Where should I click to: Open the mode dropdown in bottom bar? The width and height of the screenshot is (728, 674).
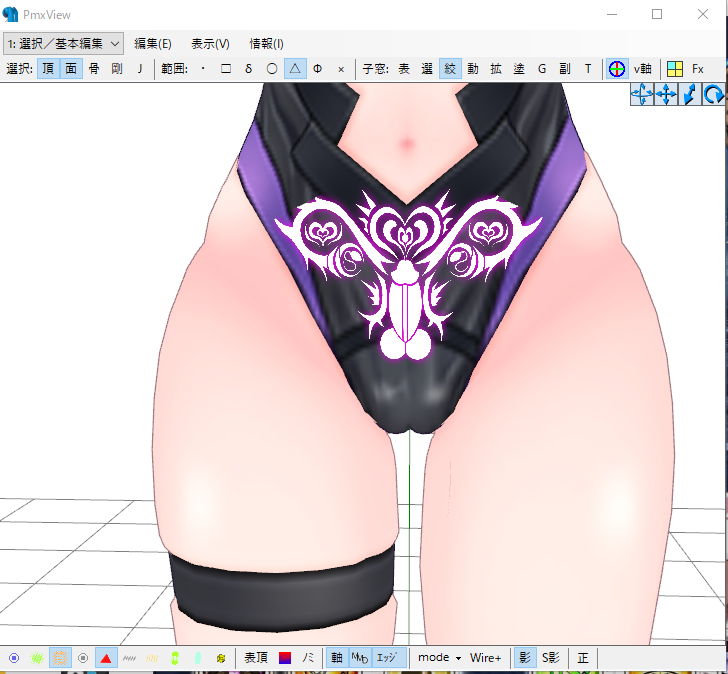[439, 658]
